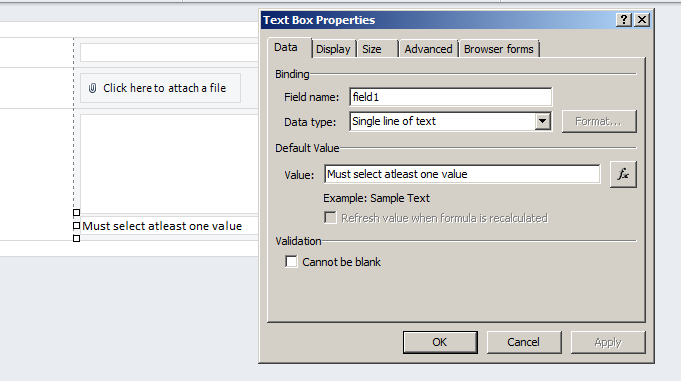This screenshot has height=381, width=681.
Task: Click here to attach a file control
Action: [x=160, y=88]
